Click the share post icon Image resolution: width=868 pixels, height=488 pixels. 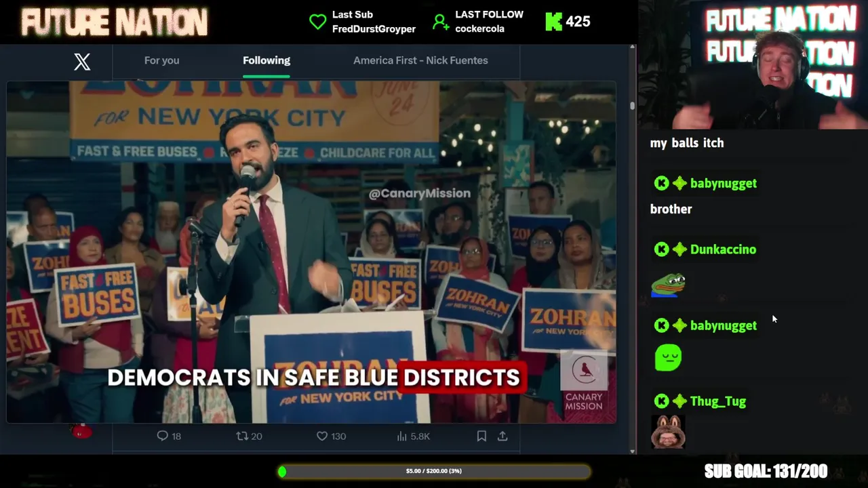pyautogui.click(x=502, y=436)
